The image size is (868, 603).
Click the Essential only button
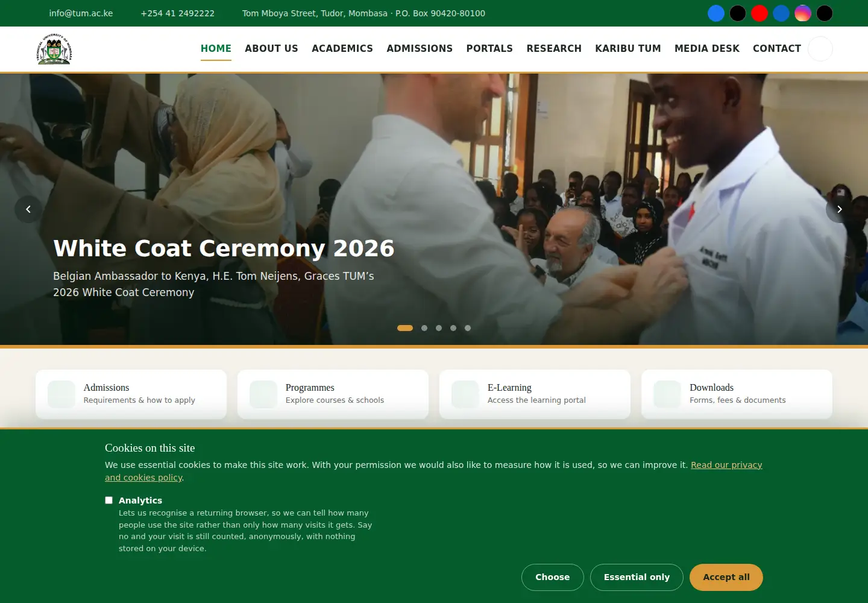pyautogui.click(x=637, y=577)
